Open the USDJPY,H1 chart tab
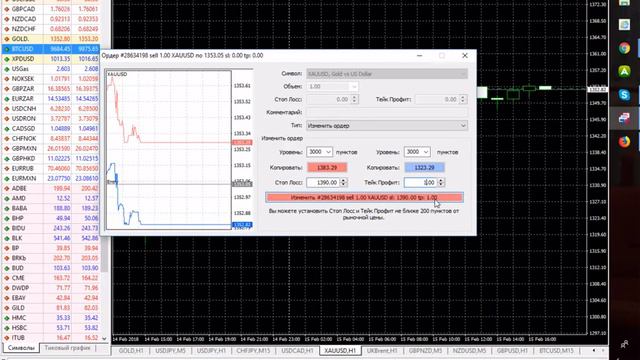This screenshot has height=360, width=640. [x=211, y=351]
